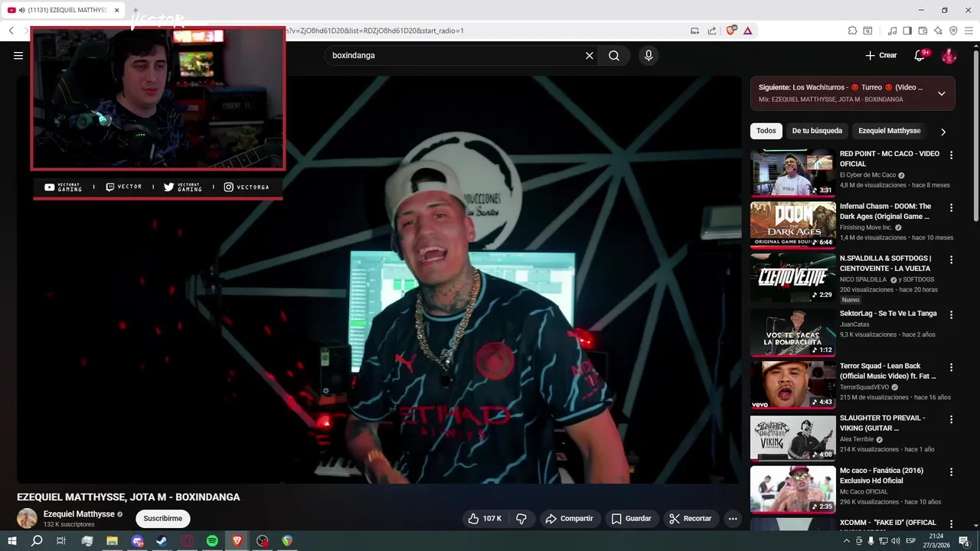Click the install/cast screen icon in address bar
Viewport: 980px width, 551px height.
[694, 31]
